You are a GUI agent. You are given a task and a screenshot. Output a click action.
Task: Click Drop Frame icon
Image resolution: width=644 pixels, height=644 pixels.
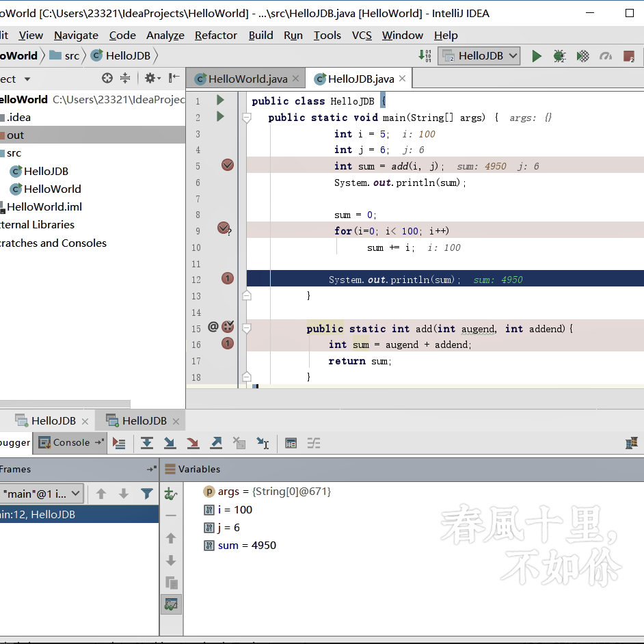coord(239,443)
